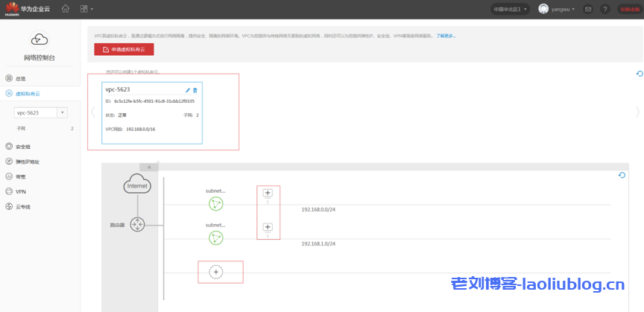Open the vpc-5623 selector dropdown

point(63,112)
